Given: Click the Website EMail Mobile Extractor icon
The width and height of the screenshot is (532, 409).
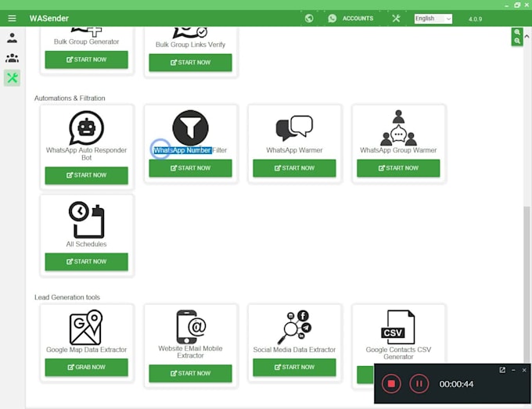Looking at the screenshot, I should point(191,327).
